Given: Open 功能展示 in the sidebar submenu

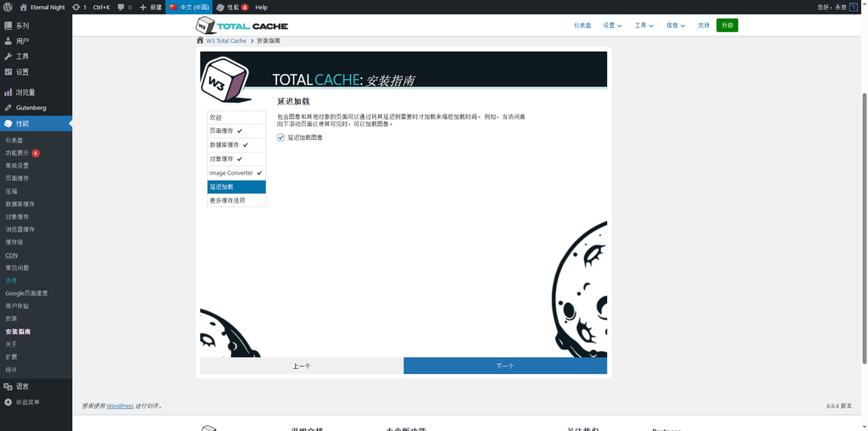Looking at the screenshot, I should click(x=17, y=153).
